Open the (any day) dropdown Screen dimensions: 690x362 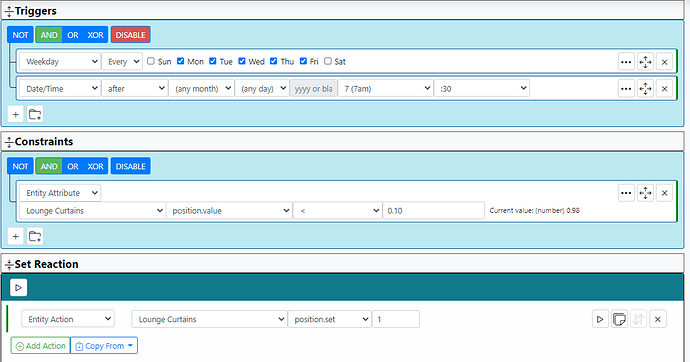click(262, 88)
